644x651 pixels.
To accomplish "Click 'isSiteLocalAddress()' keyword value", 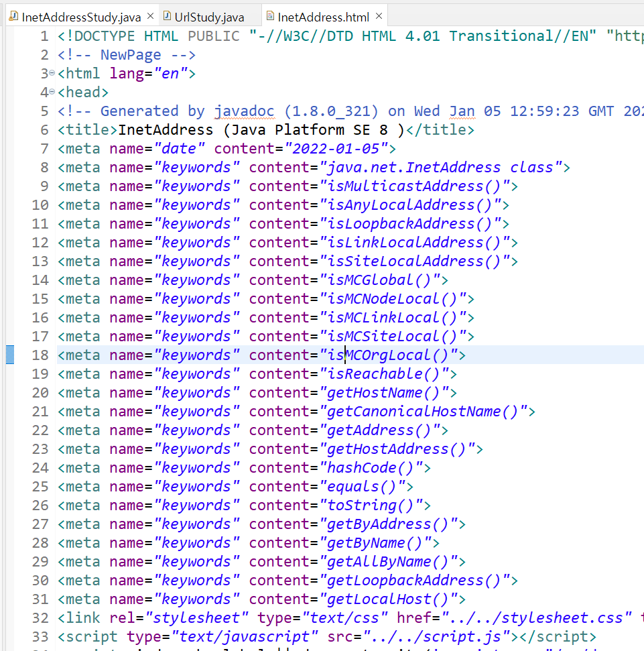I will point(415,261).
